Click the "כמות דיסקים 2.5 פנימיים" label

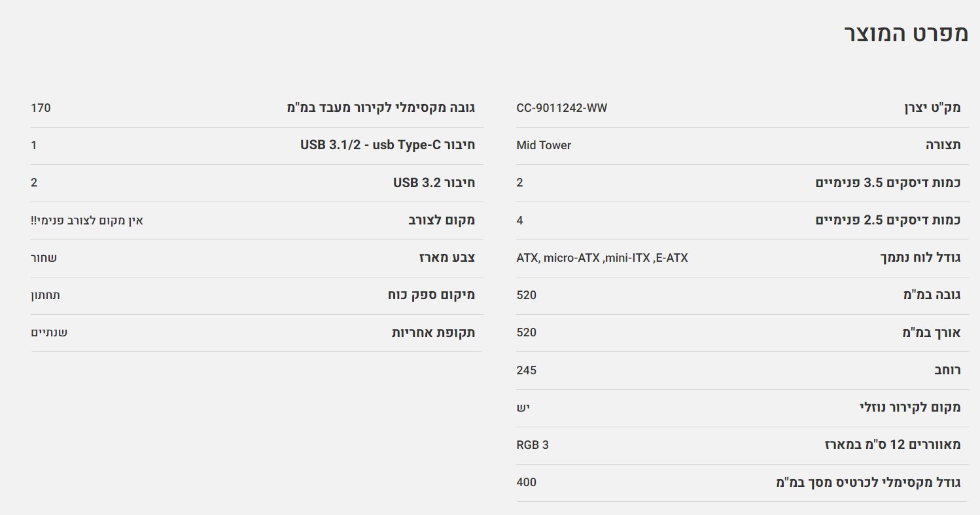(888, 220)
